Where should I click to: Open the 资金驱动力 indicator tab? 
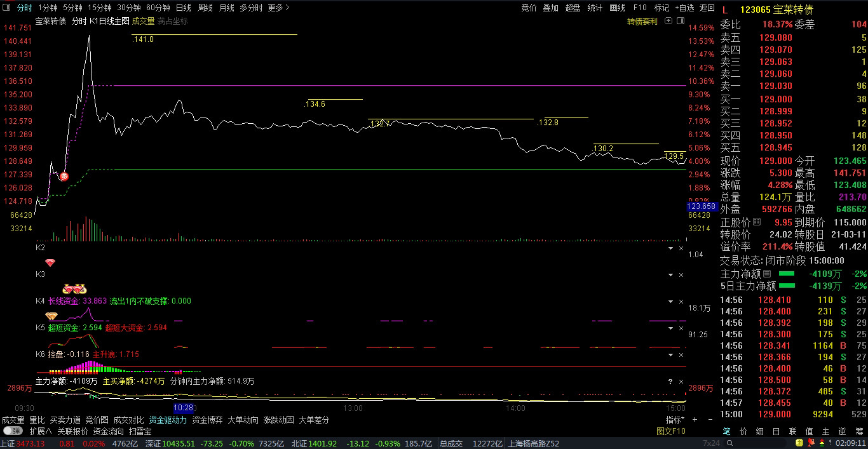(168, 420)
